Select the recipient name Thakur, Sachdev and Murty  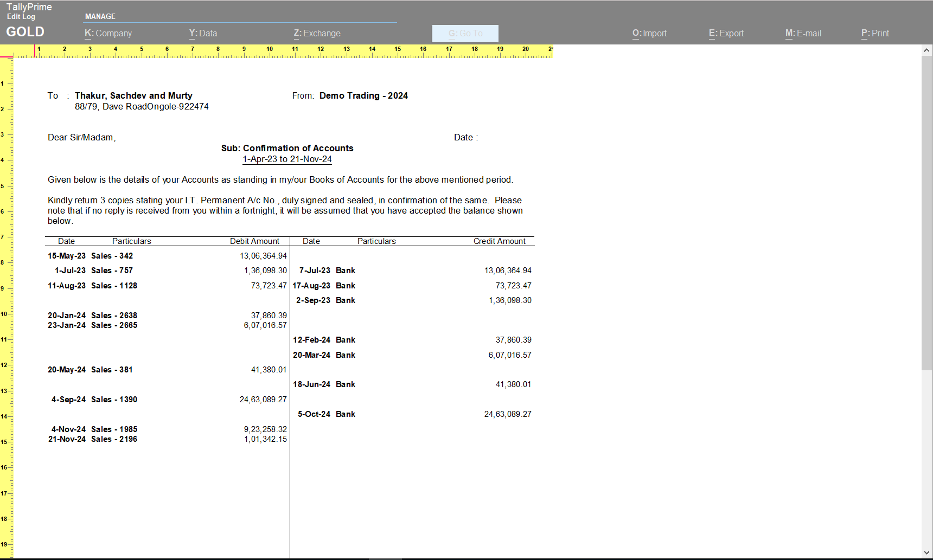(133, 95)
